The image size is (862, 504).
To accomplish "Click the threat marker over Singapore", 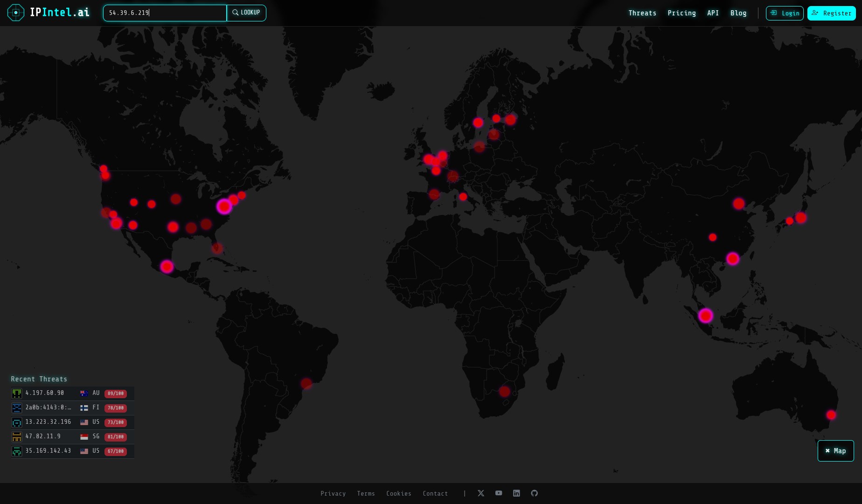I will pyautogui.click(x=706, y=316).
